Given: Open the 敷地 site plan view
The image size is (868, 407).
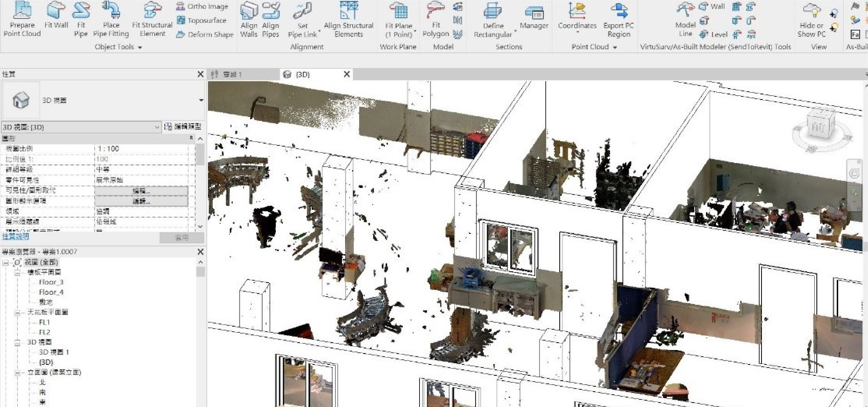Looking at the screenshot, I should click(x=46, y=302).
